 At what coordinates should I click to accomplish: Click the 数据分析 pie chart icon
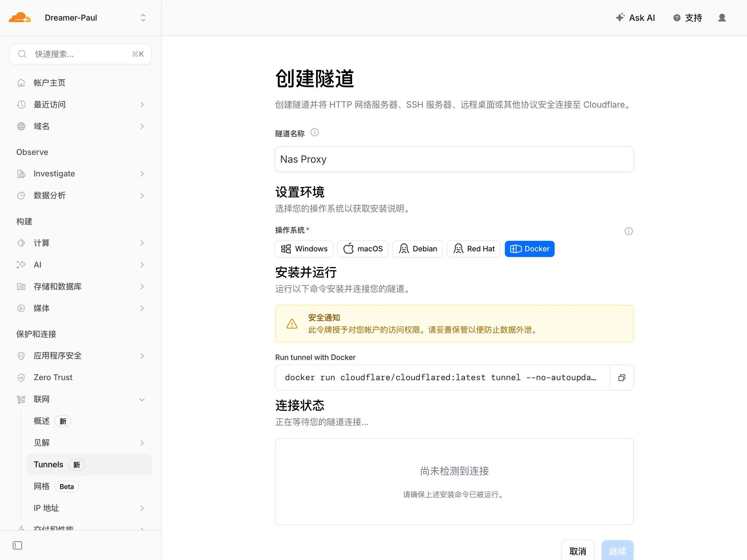click(21, 195)
